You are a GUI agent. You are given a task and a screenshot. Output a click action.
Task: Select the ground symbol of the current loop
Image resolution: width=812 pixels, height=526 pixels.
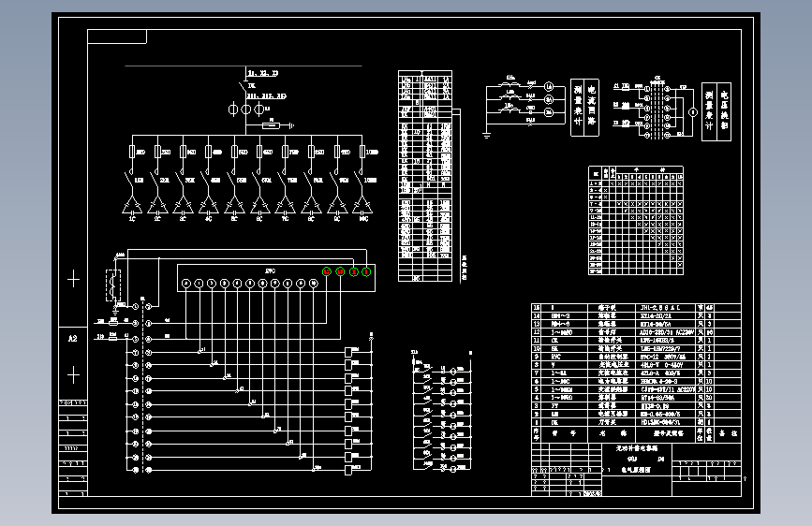(486, 135)
